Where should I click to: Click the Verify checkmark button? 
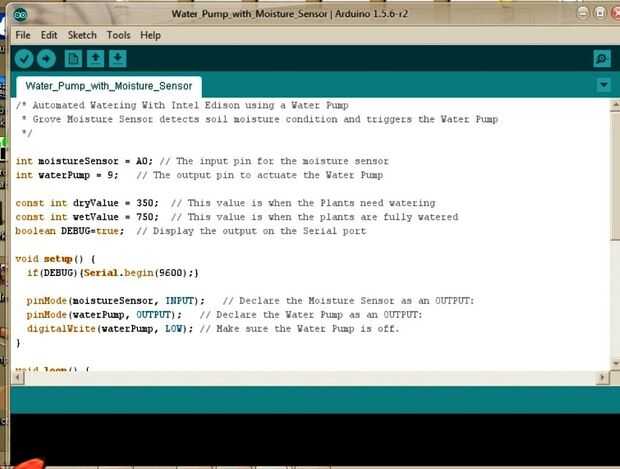coord(24,59)
